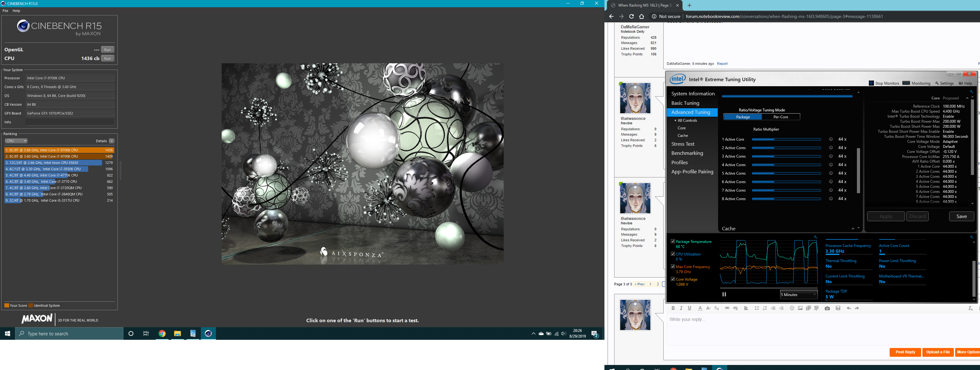Screen dimensions: 980x370
Task: Click the Type here to search box
Action: [x=69, y=334]
